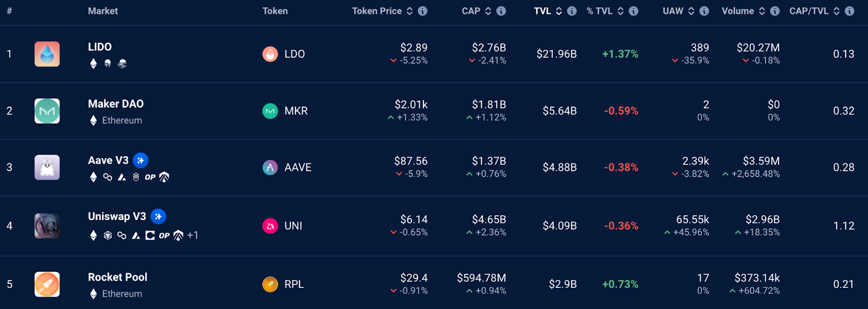
Task: Click the LIDO protocol logo
Action: (x=47, y=54)
